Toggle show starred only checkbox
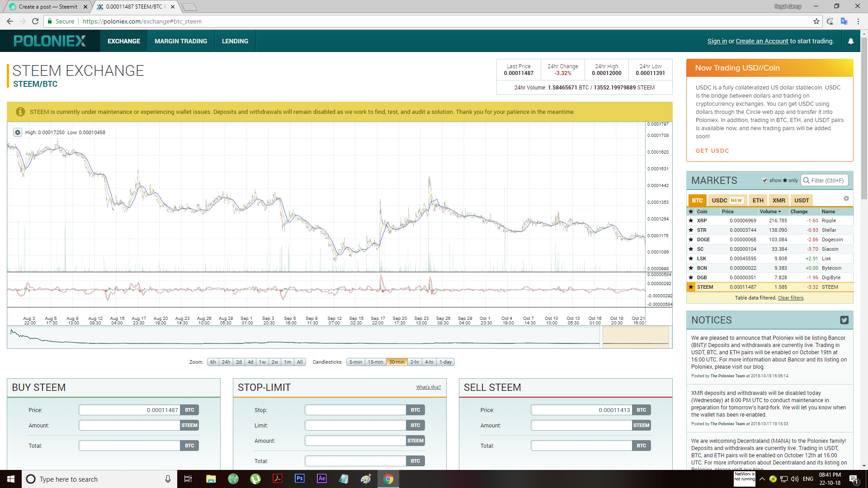This screenshot has height=488, width=868. 765,180
